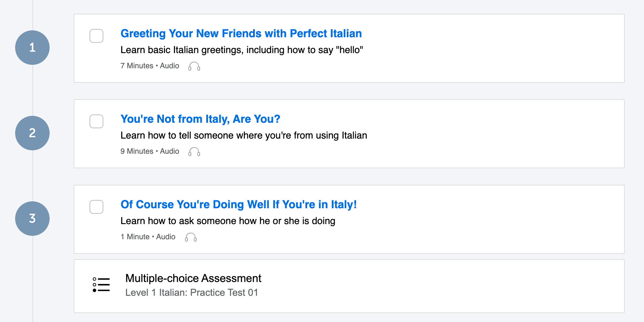Open Of Course You're Doing Well lesson
The image size is (644, 322).
click(238, 204)
